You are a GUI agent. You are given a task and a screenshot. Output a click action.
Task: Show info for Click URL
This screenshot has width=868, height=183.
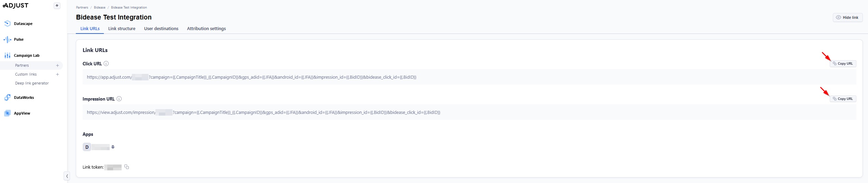coord(106,64)
